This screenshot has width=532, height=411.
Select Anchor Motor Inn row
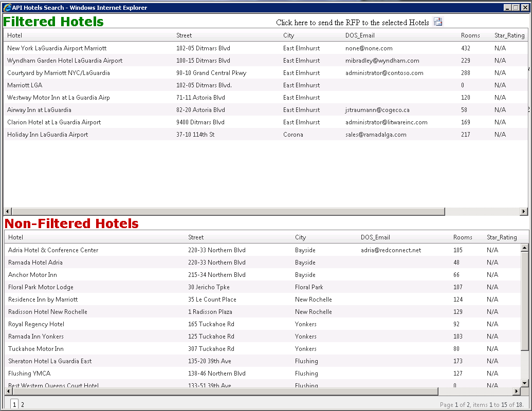tap(263, 275)
